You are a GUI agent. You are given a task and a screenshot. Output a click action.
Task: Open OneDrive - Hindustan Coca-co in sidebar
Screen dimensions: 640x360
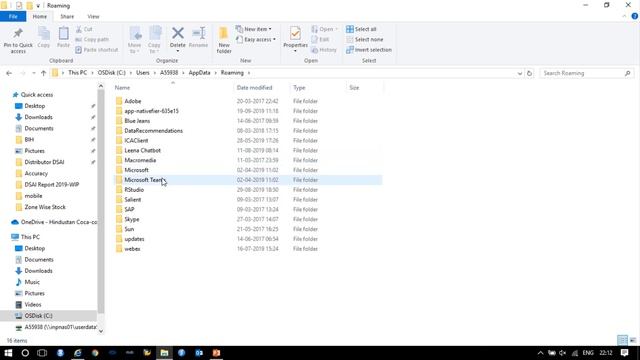coord(59,222)
